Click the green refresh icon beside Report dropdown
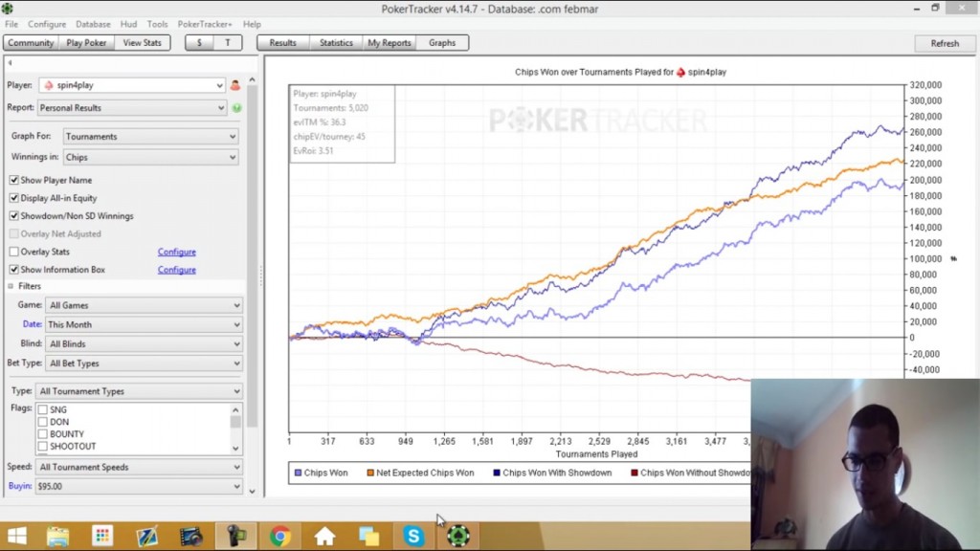 pyautogui.click(x=237, y=108)
